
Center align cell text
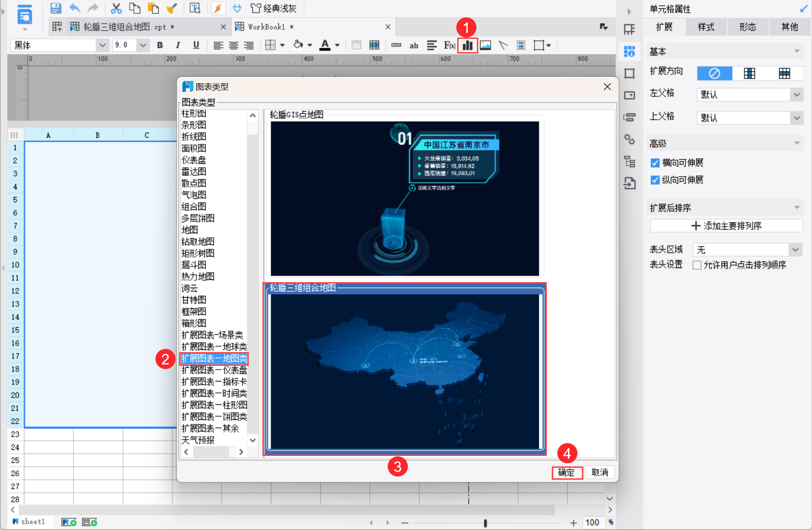coord(234,45)
